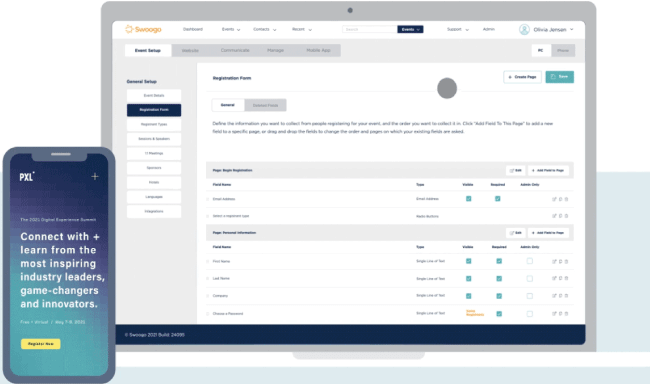This screenshot has width=650, height=384.
Task: Toggle Visible checkbox for Email Address
Action: click(x=468, y=199)
